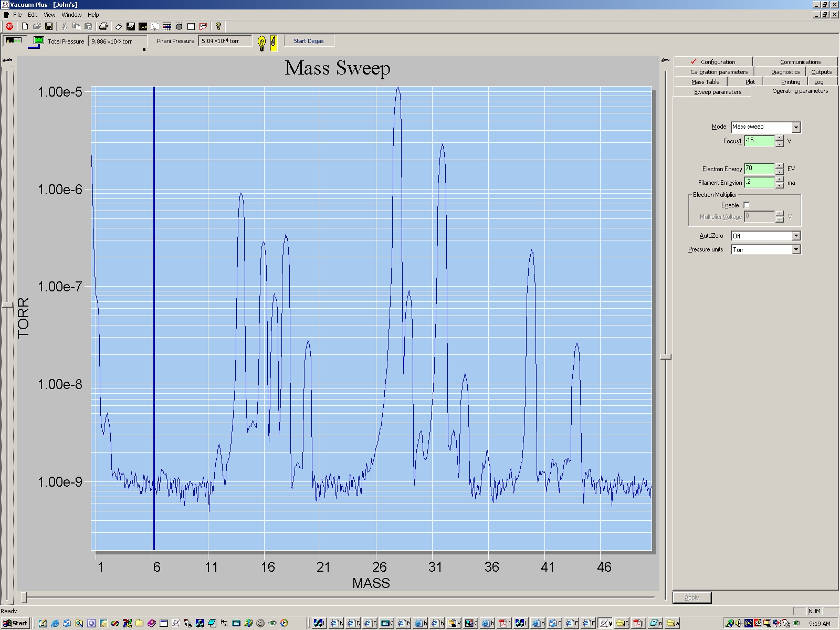
Task: Click the black annotate icon beside the eraser
Action: coord(131,26)
